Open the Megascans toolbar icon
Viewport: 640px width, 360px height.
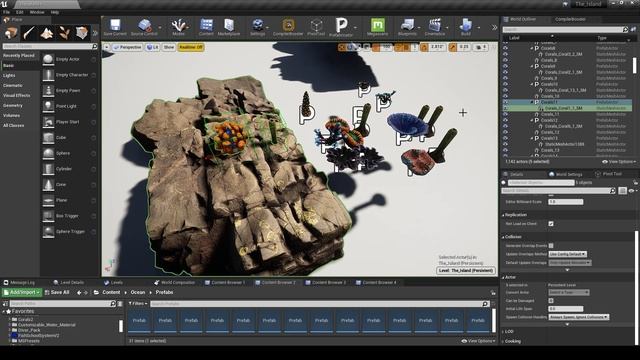tap(378, 27)
